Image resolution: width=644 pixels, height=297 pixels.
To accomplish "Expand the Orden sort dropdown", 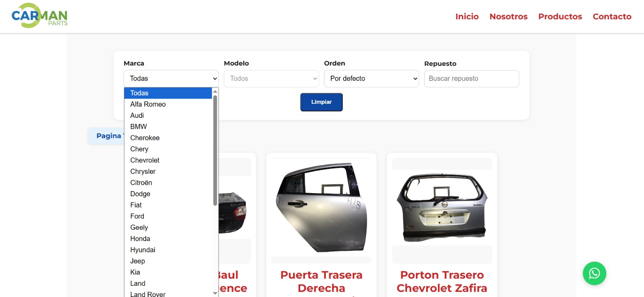I will tap(371, 78).
